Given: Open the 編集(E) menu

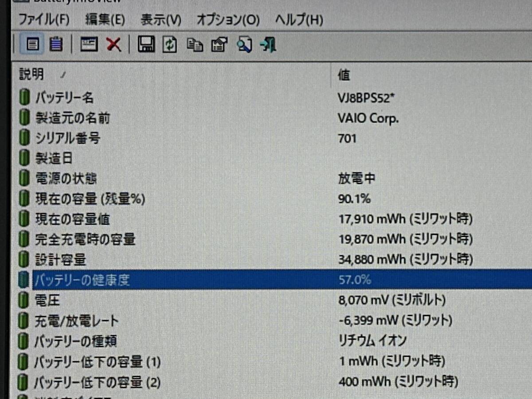Looking at the screenshot, I should 105,20.
